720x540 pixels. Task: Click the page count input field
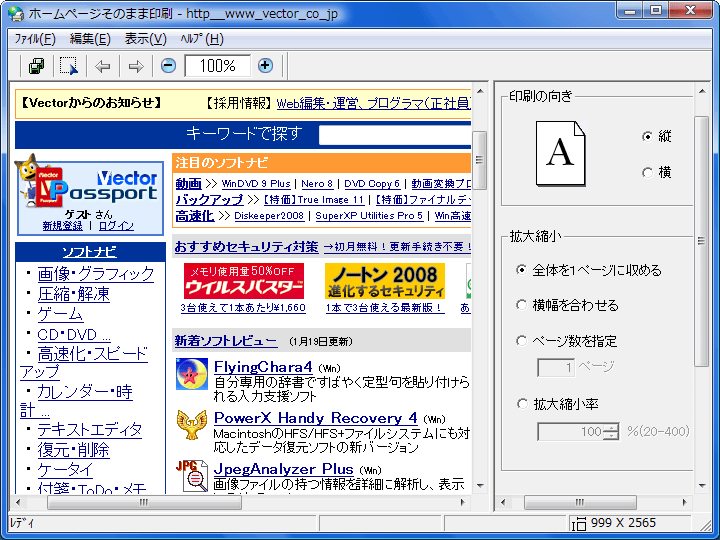[556, 367]
